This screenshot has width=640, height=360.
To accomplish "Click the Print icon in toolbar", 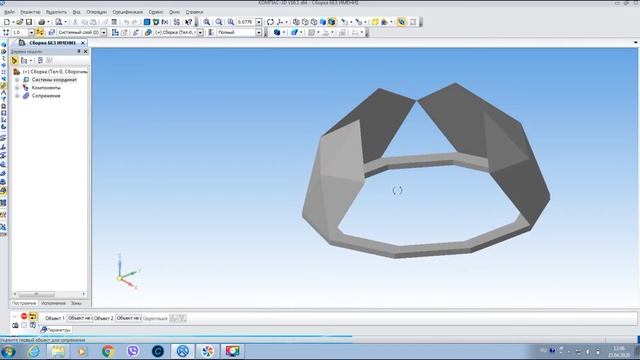I will 41,22.
